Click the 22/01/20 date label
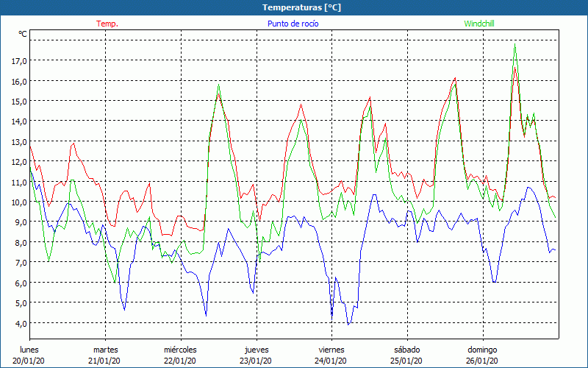 tap(180, 361)
